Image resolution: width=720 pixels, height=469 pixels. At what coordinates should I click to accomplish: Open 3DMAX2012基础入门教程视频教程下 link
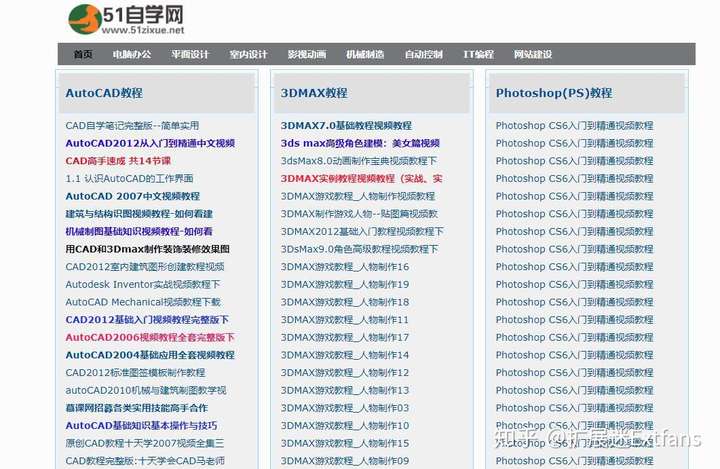click(x=362, y=232)
